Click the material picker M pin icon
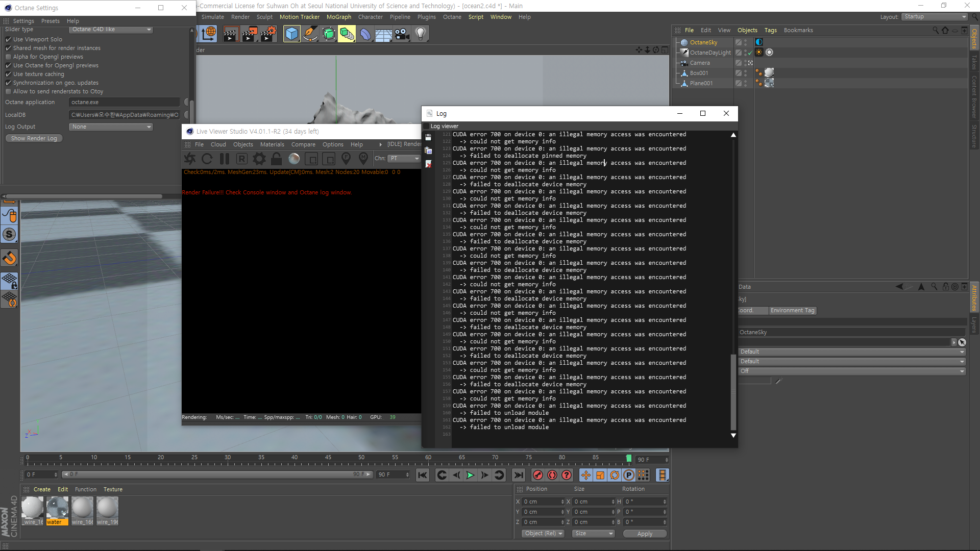The height and width of the screenshot is (551, 980). [x=363, y=159]
